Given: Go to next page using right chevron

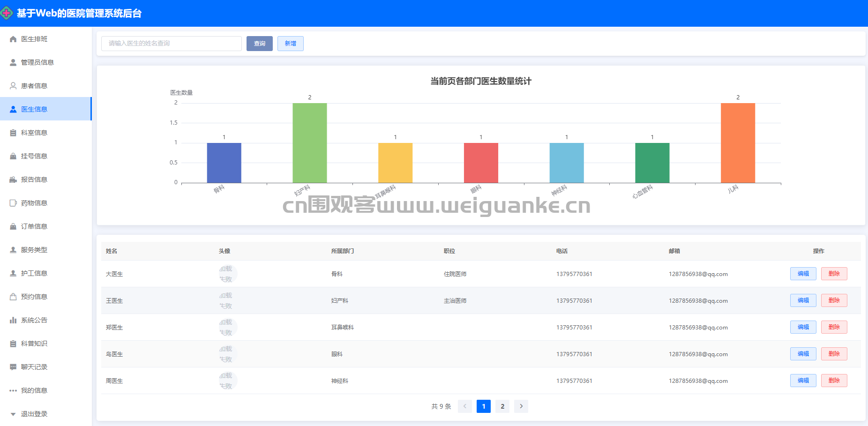Looking at the screenshot, I should click(521, 406).
